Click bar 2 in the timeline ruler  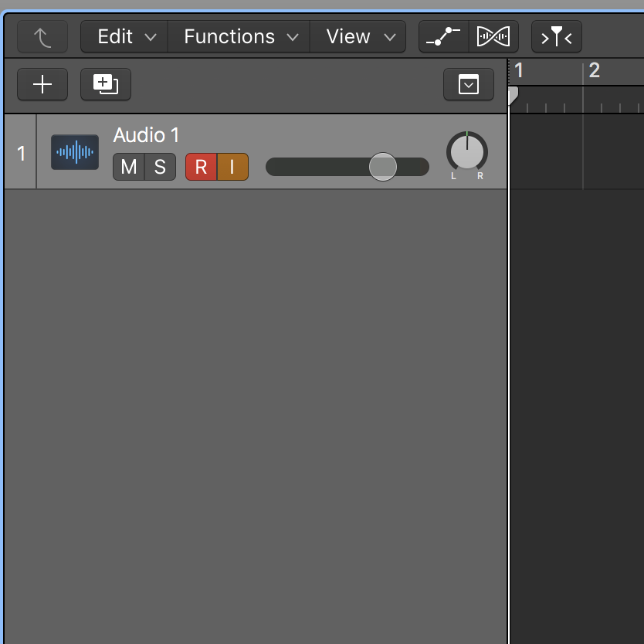594,71
